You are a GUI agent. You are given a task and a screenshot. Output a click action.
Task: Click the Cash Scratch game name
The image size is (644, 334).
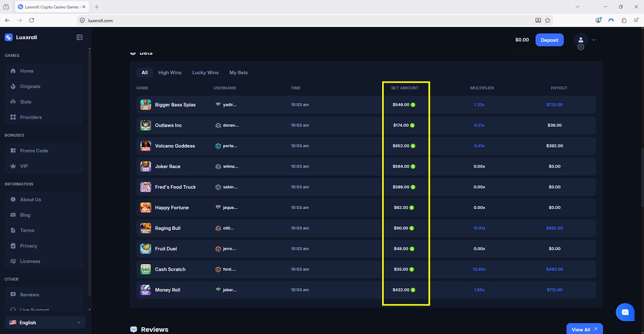(x=170, y=270)
